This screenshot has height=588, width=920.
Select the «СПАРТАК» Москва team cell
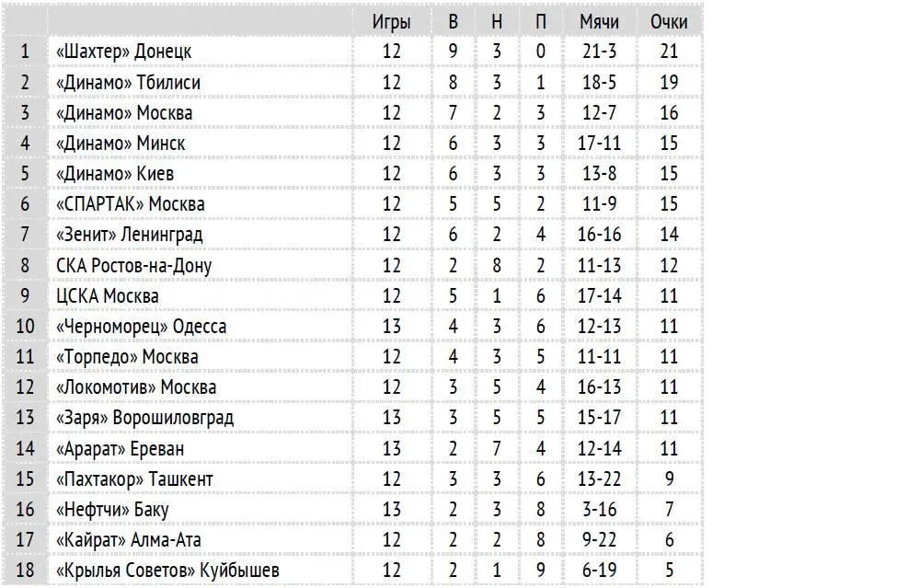201,204
